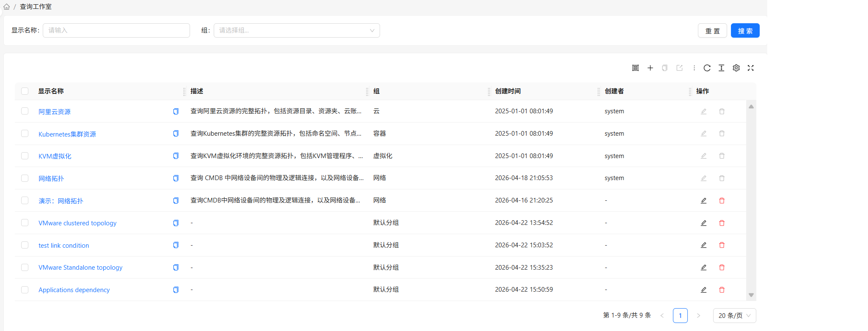868x331 pixels.
Task: Click the table's scroll down arrow
Action: pyautogui.click(x=751, y=295)
